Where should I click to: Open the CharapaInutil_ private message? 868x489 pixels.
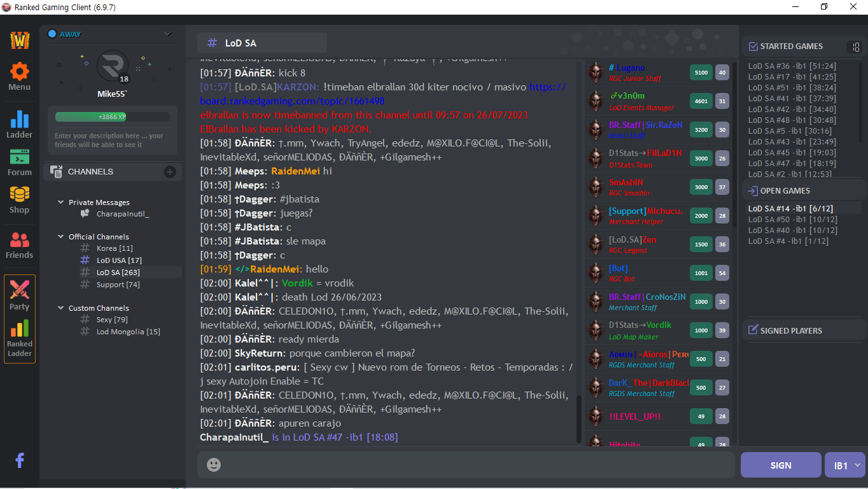click(123, 214)
